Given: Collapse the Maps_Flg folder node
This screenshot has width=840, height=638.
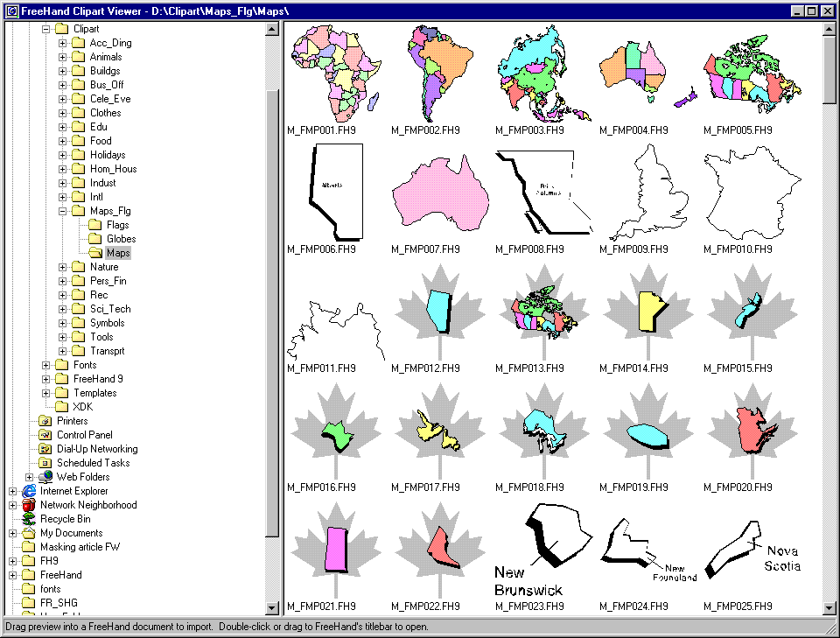Looking at the screenshot, I should coord(63,211).
